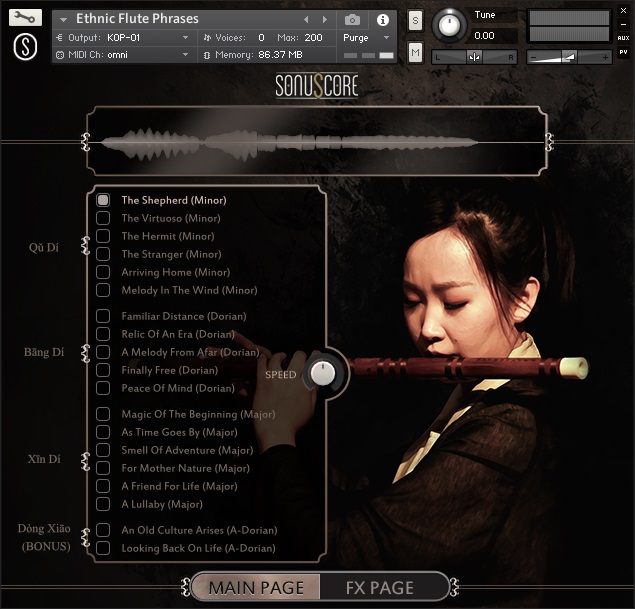This screenshot has height=609, width=635.
Task: Enable Familiar Distance (Dorian) checkbox
Action: (x=103, y=316)
